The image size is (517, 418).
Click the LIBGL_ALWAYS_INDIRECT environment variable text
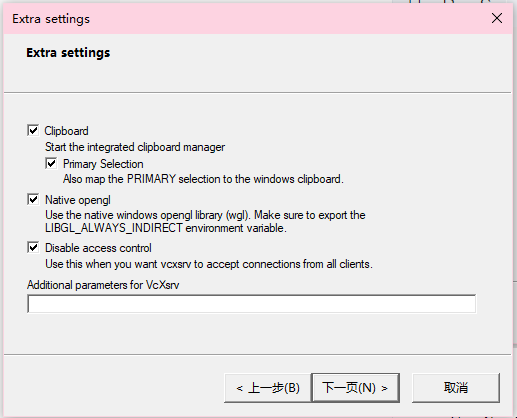click(x=166, y=228)
